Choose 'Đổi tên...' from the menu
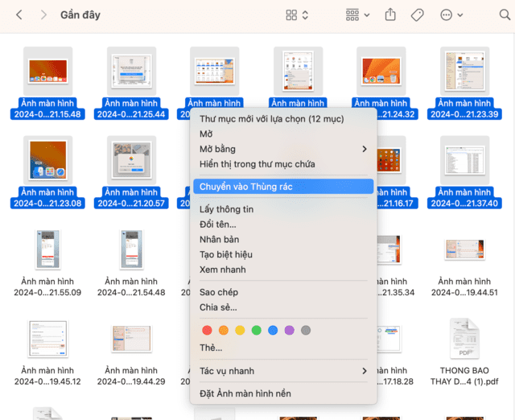This screenshot has height=420, width=515. pyautogui.click(x=283, y=224)
